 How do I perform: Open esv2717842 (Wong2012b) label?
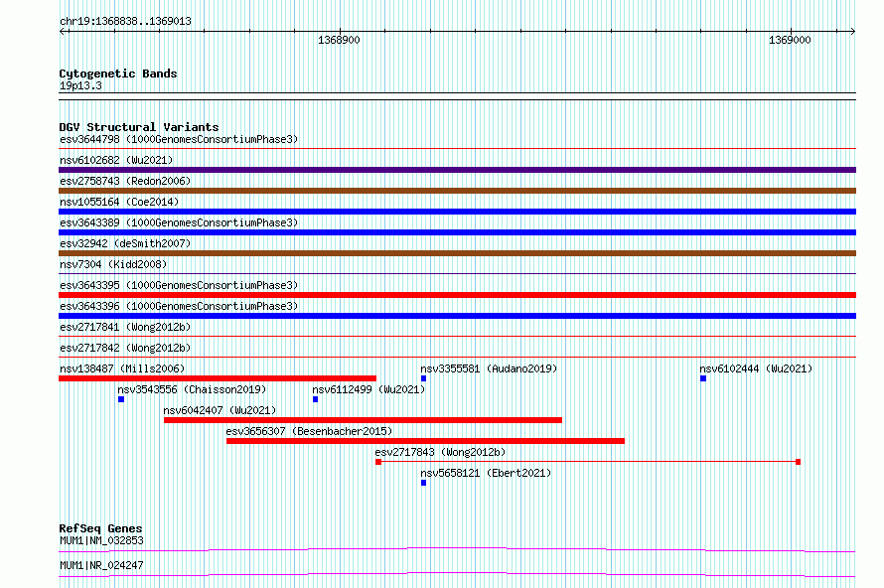pyautogui.click(x=125, y=348)
